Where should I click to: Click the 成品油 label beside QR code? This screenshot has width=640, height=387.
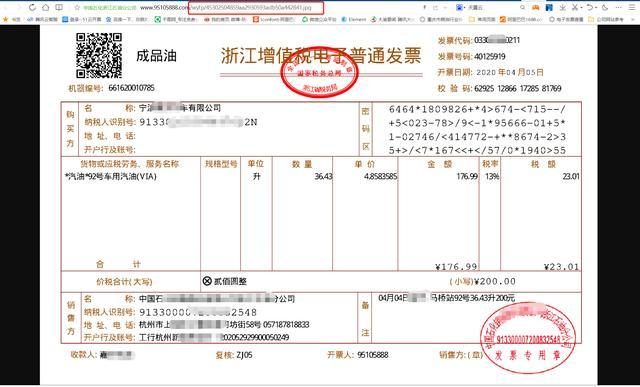click(x=156, y=56)
